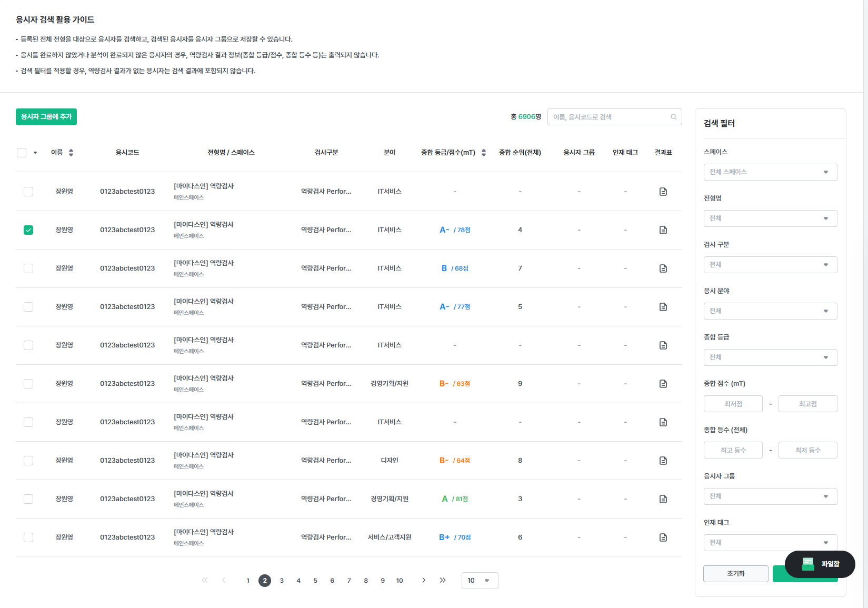Toggle the select-all header checkbox
Viewport: 868px width, 608px height.
coord(22,153)
